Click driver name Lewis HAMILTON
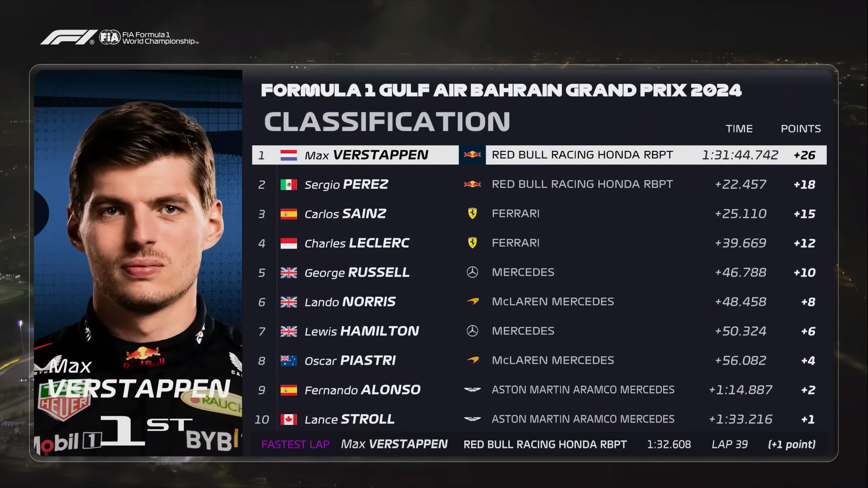This screenshot has width=868, height=488. pos(362,331)
